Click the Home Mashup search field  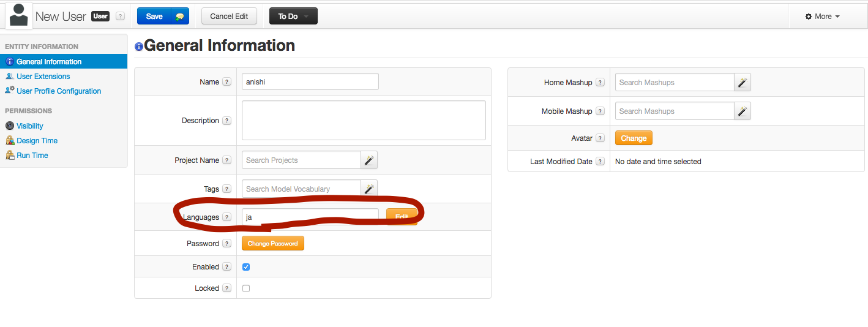(675, 82)
